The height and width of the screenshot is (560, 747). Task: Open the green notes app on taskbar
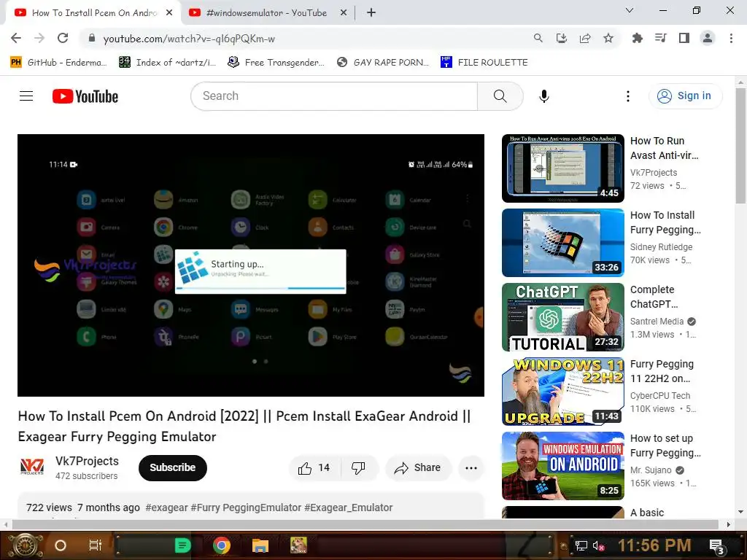(182, 545)
